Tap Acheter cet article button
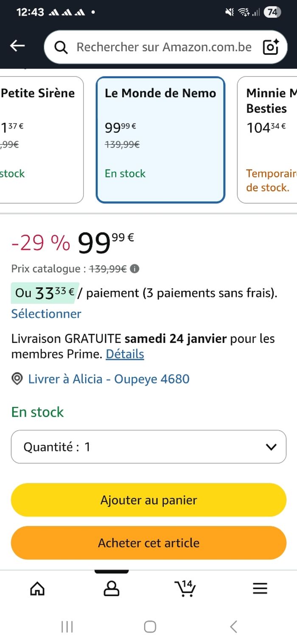297x644 pixels. click(x=148, y=543)
